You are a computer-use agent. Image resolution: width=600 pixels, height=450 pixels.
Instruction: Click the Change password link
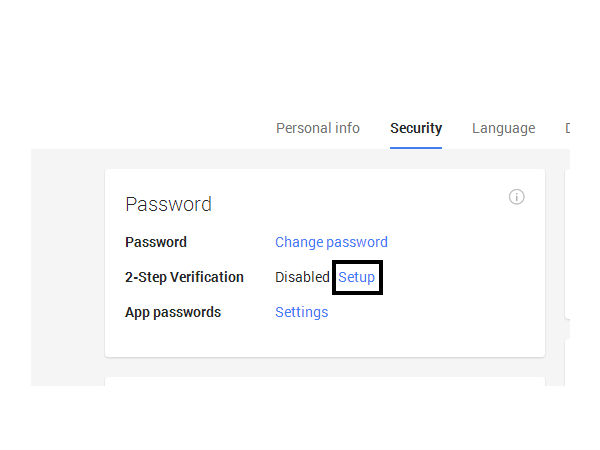[331, 242]
